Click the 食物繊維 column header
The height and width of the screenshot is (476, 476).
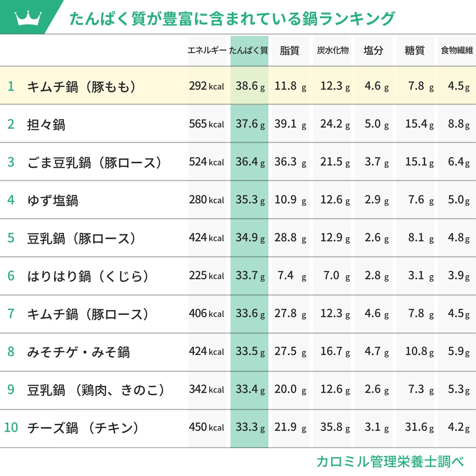[457, 50]
